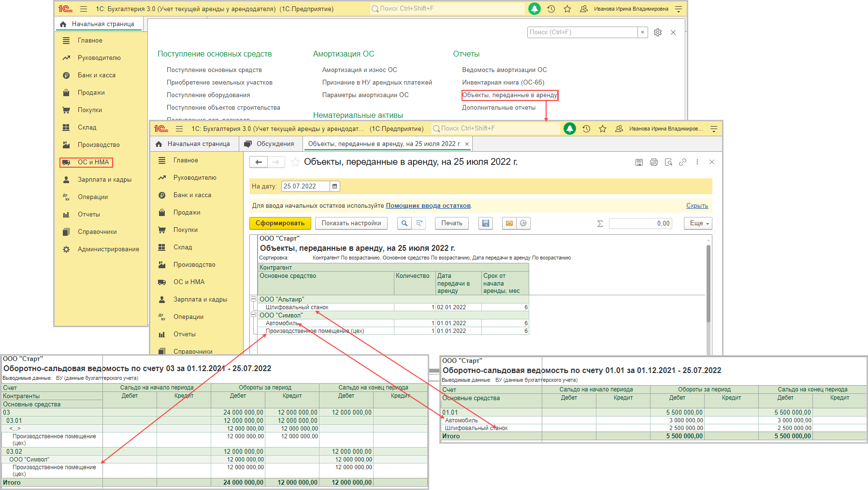This screenshot has height=490, width=868.
Task: Go forward with the right arrow button
Action: click(276, 162)
